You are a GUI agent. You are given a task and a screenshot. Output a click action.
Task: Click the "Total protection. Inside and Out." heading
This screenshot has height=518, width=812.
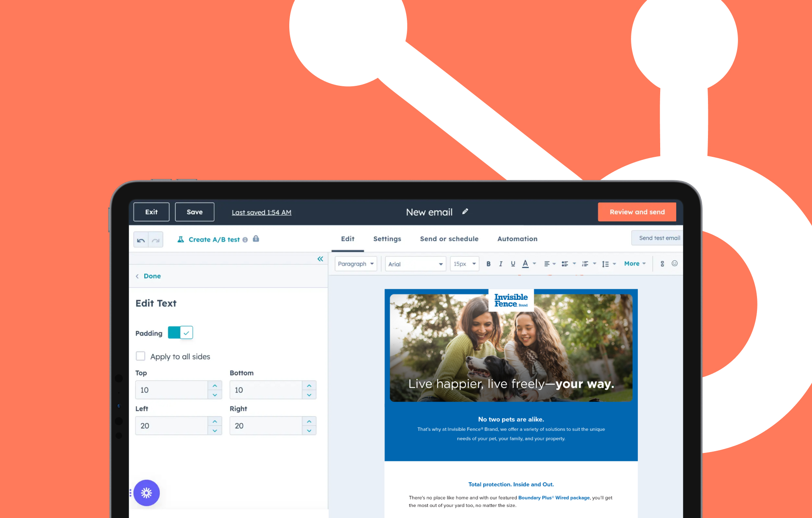[x=511, y=485]
